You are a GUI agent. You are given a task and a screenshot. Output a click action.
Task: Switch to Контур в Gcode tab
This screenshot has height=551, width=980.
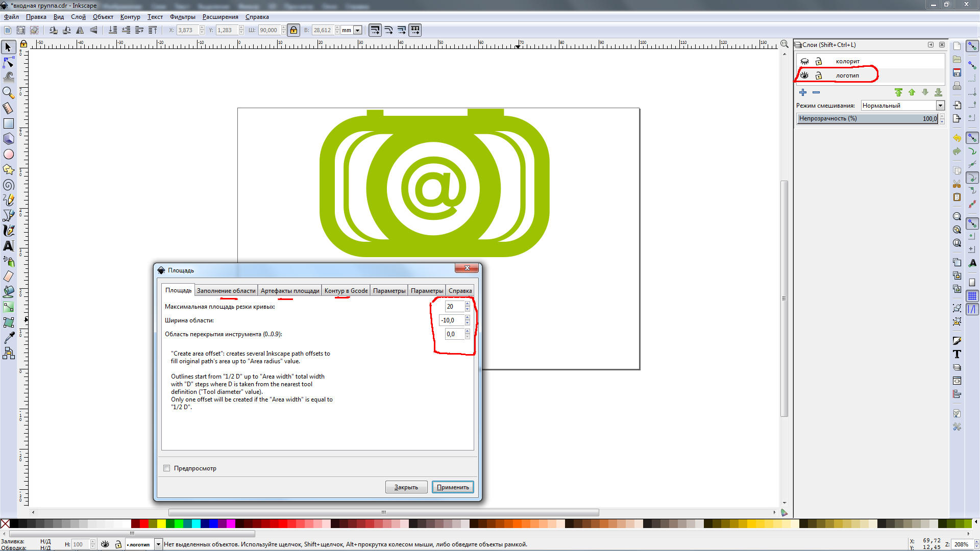click(346, 291)
